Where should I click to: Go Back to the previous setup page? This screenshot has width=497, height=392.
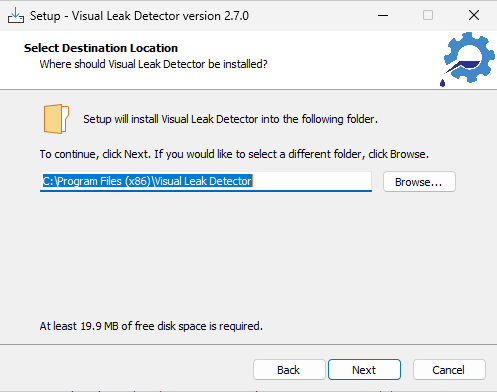point(289,370)
